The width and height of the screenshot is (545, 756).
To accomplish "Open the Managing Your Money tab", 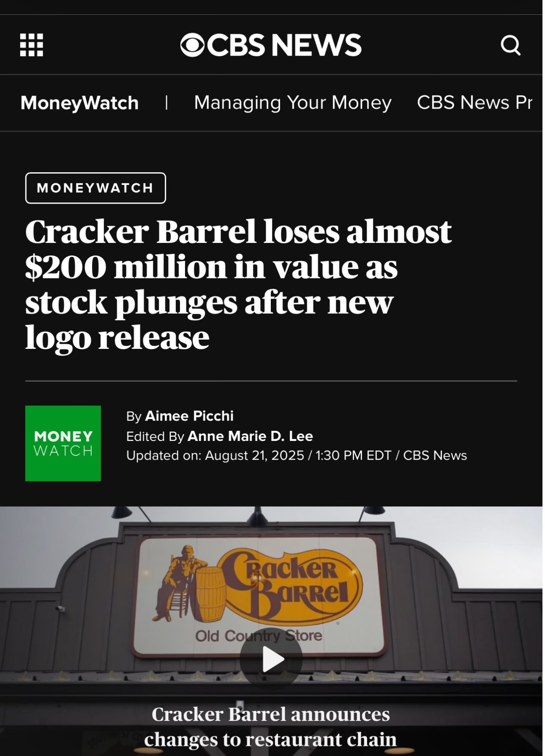I will coord(292,103).
